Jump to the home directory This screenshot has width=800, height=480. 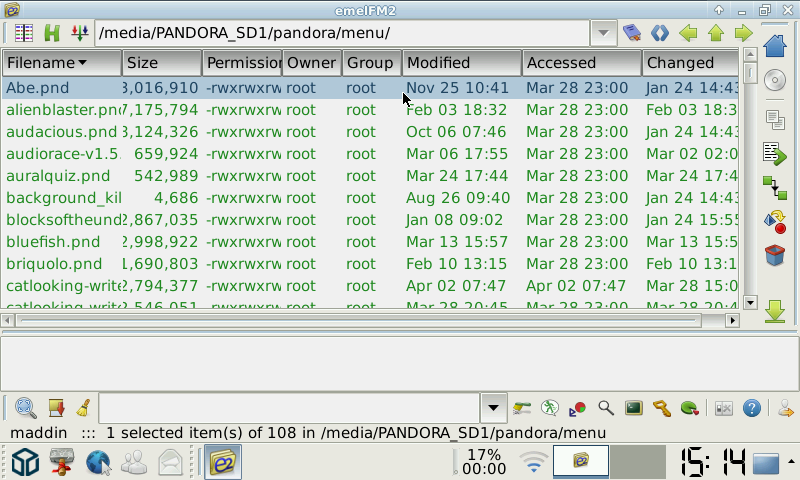pos(775,45)
